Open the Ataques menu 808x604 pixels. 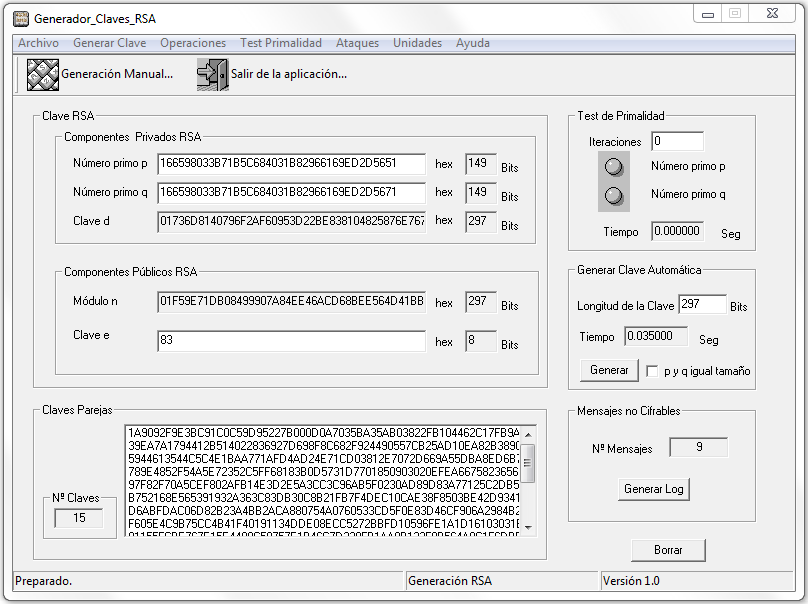click(x=357, y=43)
